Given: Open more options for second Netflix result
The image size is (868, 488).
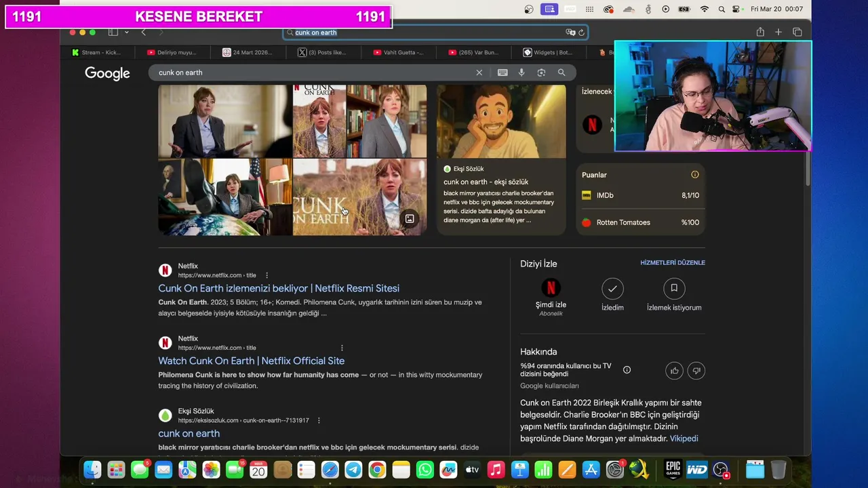Looking at the screenshot, I should (x=342, y=348).
